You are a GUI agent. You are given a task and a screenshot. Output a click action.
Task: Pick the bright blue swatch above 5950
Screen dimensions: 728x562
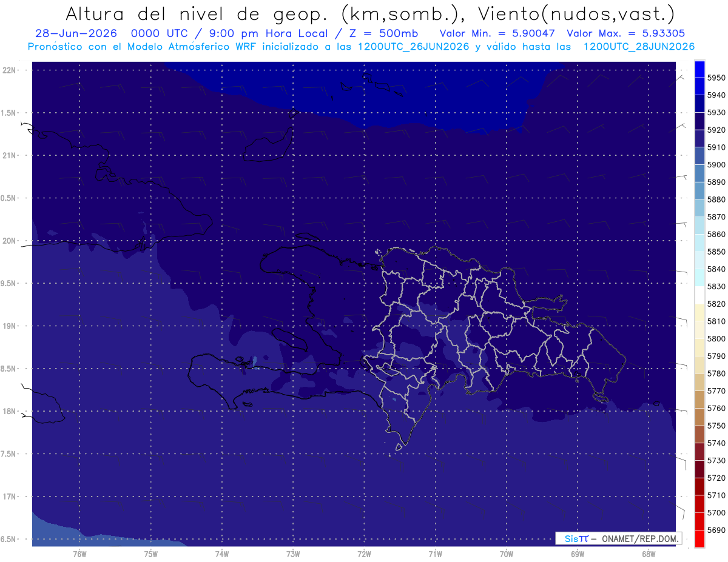(x=699, y=69)
